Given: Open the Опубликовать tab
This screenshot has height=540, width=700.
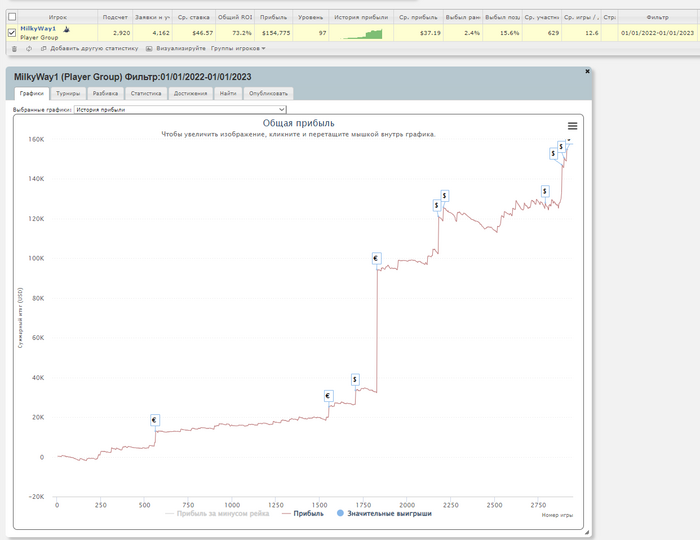Looking at the screenshot, I should pyautogui.click(x=268, y=94).
